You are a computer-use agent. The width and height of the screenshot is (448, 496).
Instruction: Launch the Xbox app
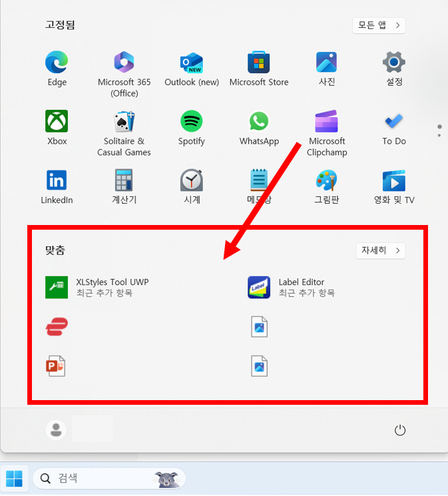pyautogui.click(x=57, y=127)
